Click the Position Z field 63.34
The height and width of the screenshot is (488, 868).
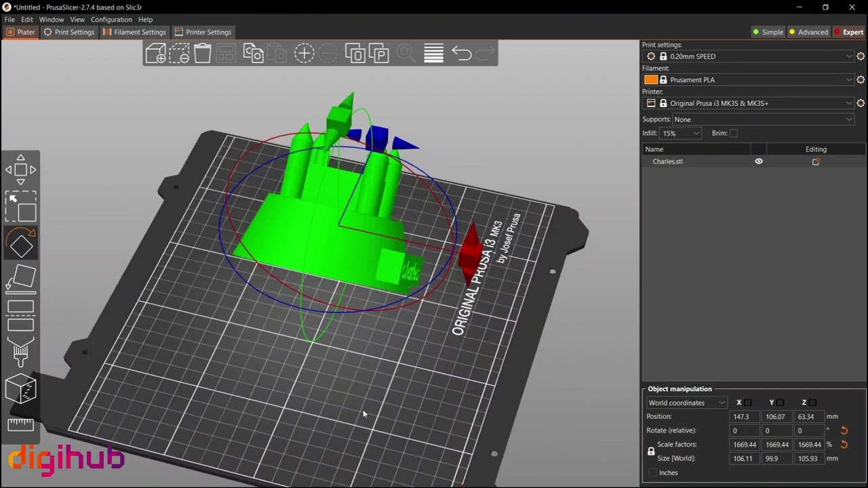(x=809, y=417)
